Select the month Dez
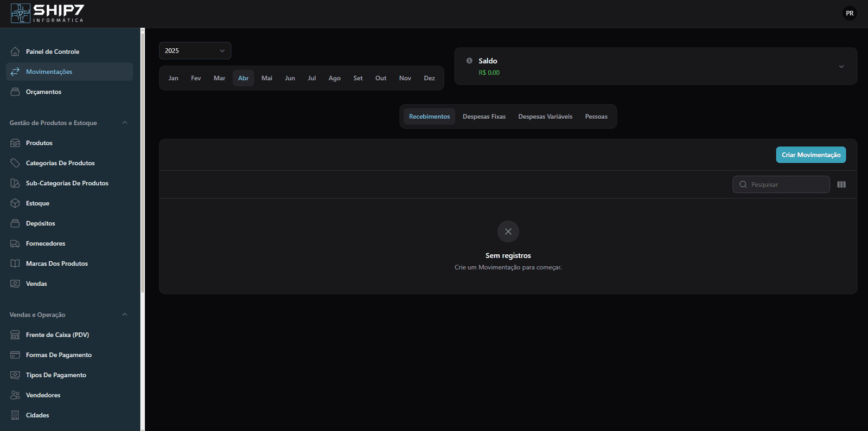The image size is (868, 431). (x=429, y=78)
